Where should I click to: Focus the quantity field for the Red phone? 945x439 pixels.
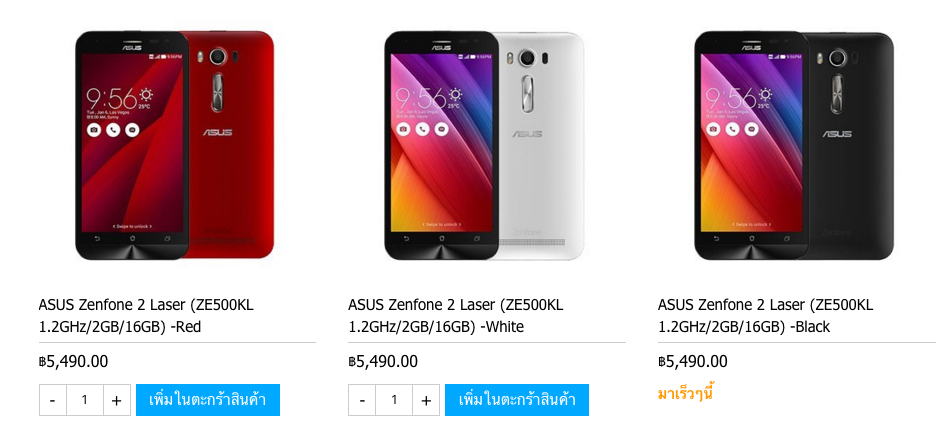point(85,400)
